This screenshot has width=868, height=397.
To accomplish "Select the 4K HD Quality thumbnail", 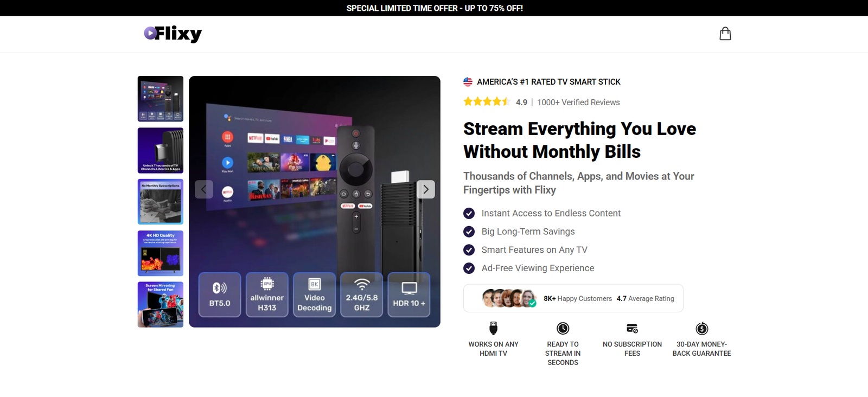I will tap(161, 253).
